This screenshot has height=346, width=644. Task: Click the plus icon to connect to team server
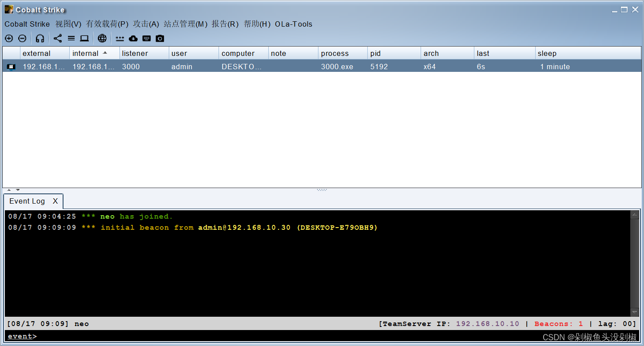click(9, 39)
